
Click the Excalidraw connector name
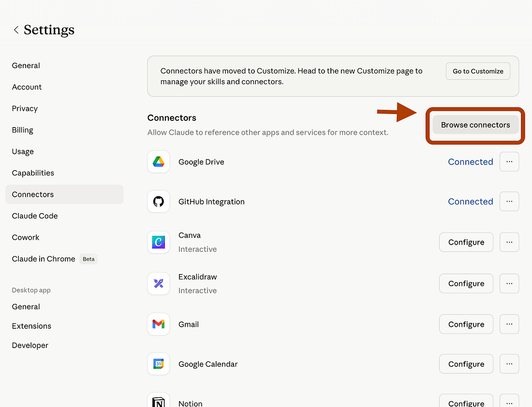[x=197, y=277]
